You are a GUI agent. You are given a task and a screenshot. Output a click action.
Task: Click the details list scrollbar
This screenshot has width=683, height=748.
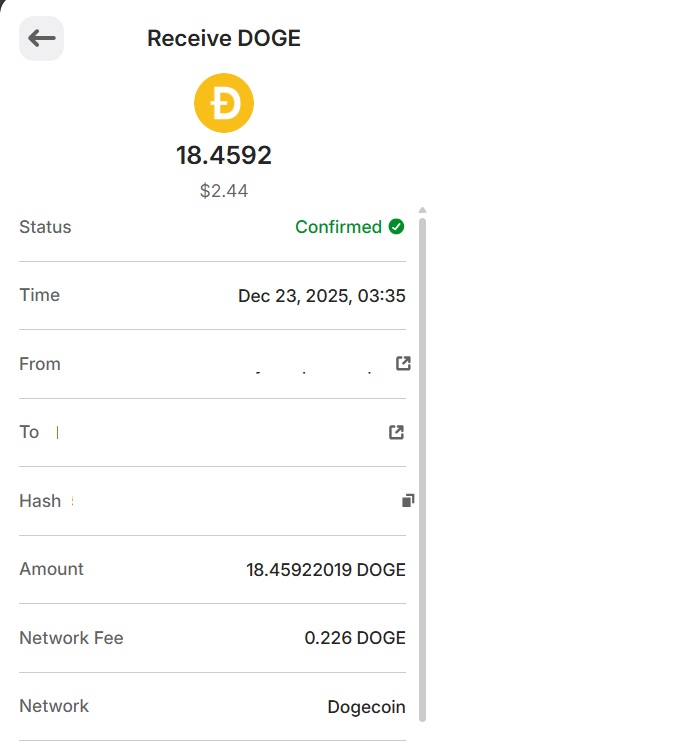[x=422, y=470]
